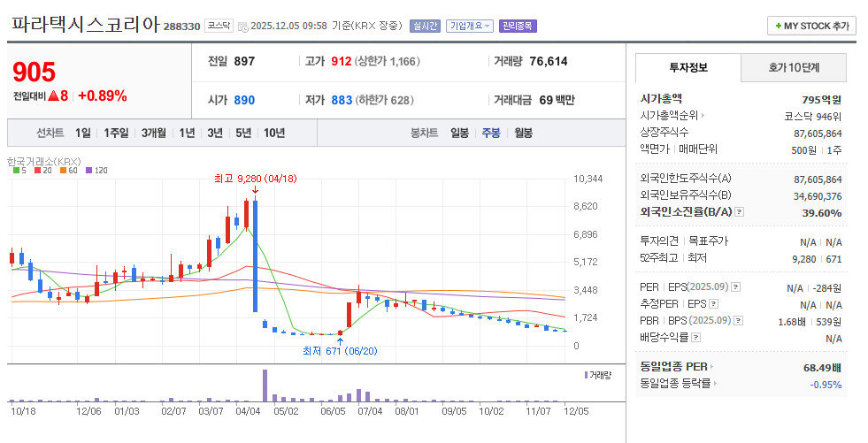Open the 투자정보 tab
868x443 pixels.
(688, 67)
